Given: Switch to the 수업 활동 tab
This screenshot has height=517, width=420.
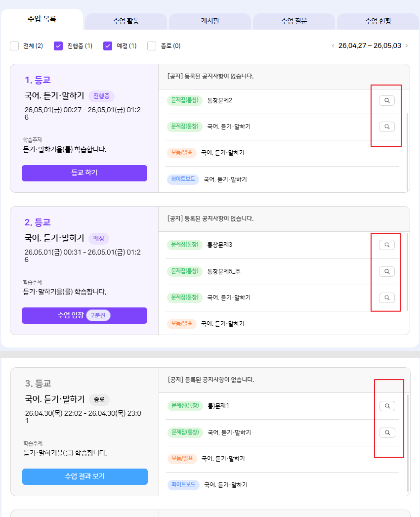Looking at the screenshot, I should click(x=126, y=21).
